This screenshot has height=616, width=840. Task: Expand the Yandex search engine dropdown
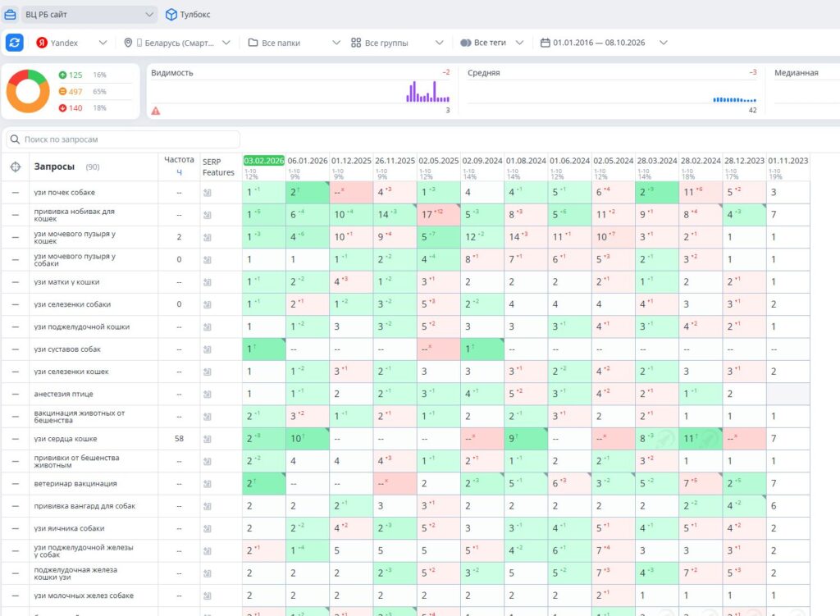tap(71, 43)
